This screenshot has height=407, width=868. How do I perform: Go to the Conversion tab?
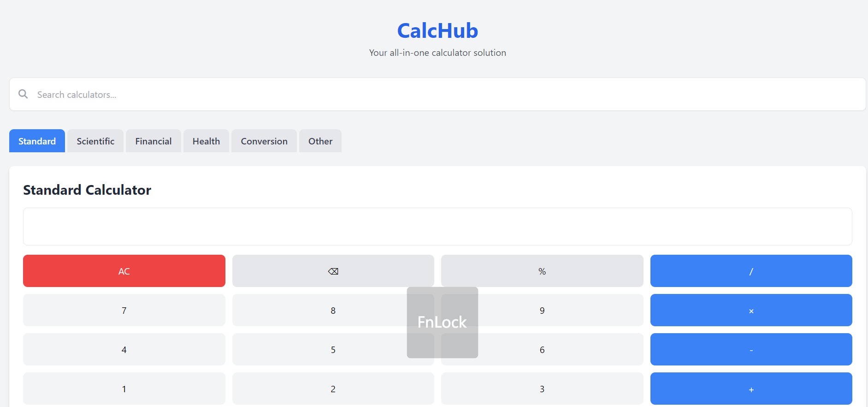click(264, 141)
